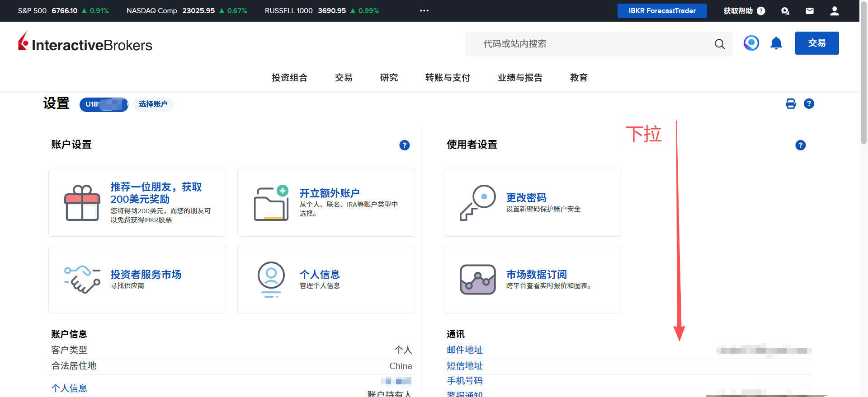Open the 获取帮助 help menu
Screen dimensions: 868x397
coord(744,11)
